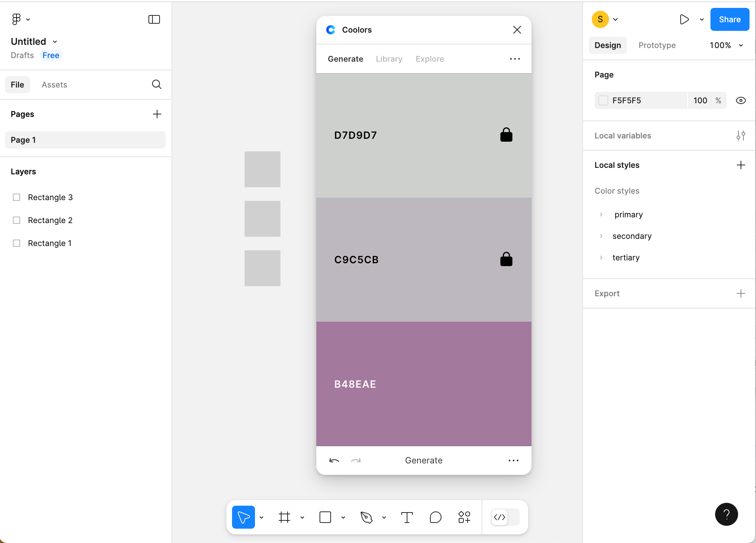Image resolution: width=756 pixels, height=543 pixels.
Task: Toggle Dev Mode switch in toolbar
Action: [505, 517]
